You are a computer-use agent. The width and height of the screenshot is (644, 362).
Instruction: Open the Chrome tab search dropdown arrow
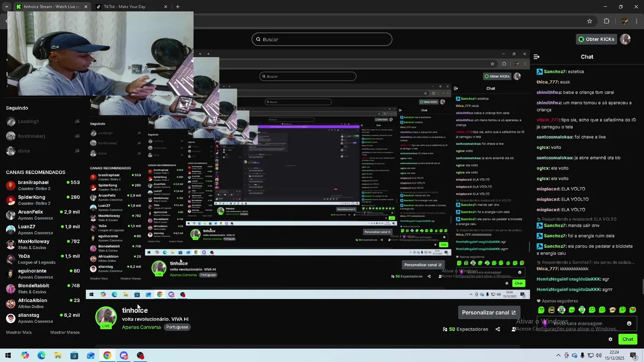[x=7, y=7]
